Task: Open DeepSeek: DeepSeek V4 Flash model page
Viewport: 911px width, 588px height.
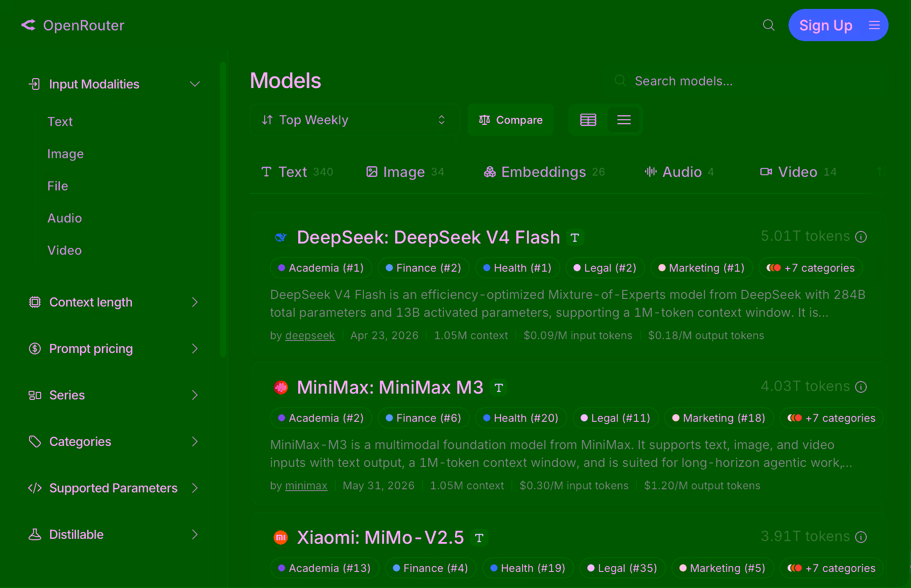Action: (428, 237)
